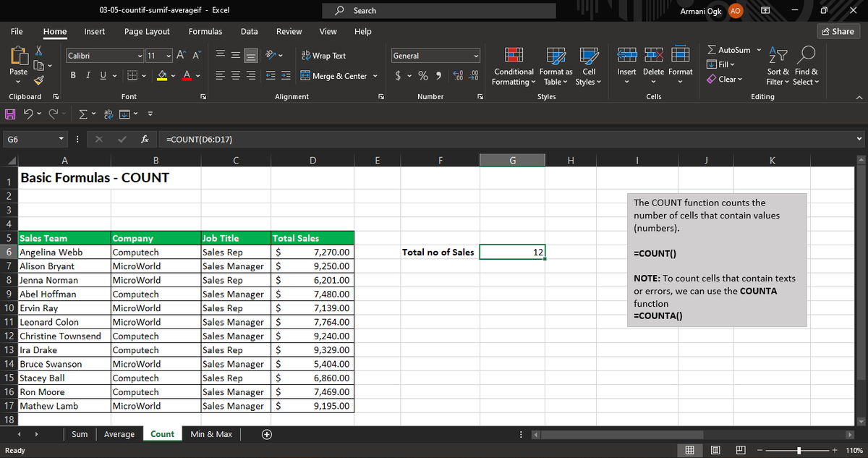Switch to the Data tab
This screenshot has height=458, width=868.
coord(249,31)
